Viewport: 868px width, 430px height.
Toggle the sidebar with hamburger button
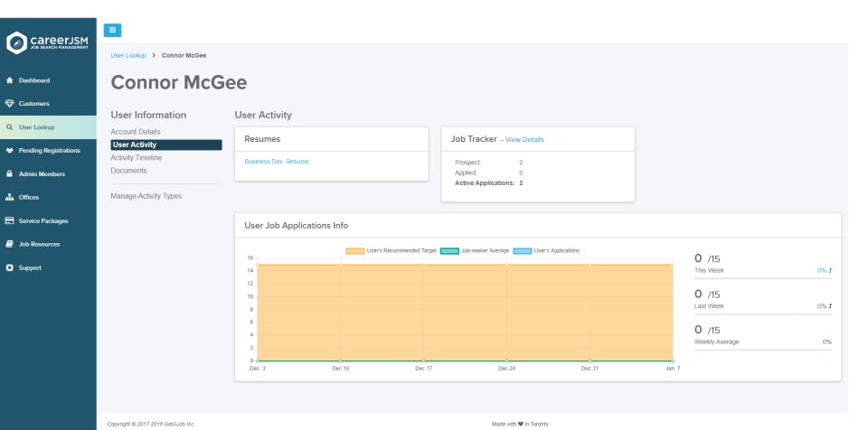coord(112,30)
